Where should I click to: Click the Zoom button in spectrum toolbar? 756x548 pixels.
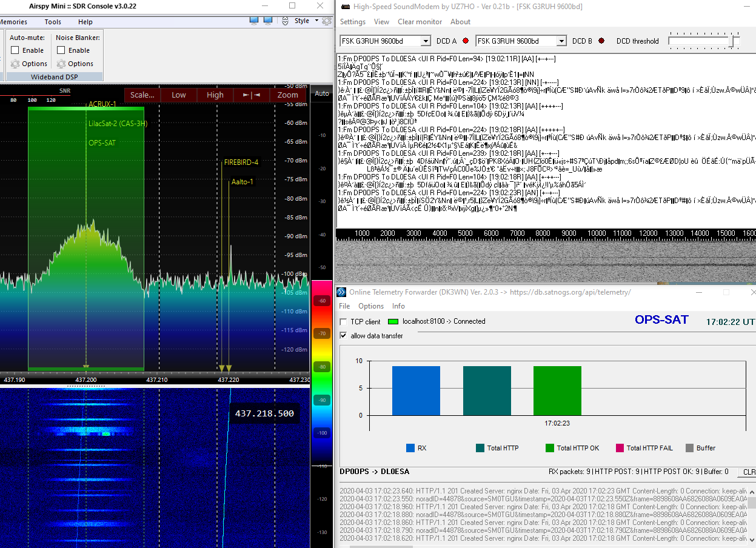point(288,95)
